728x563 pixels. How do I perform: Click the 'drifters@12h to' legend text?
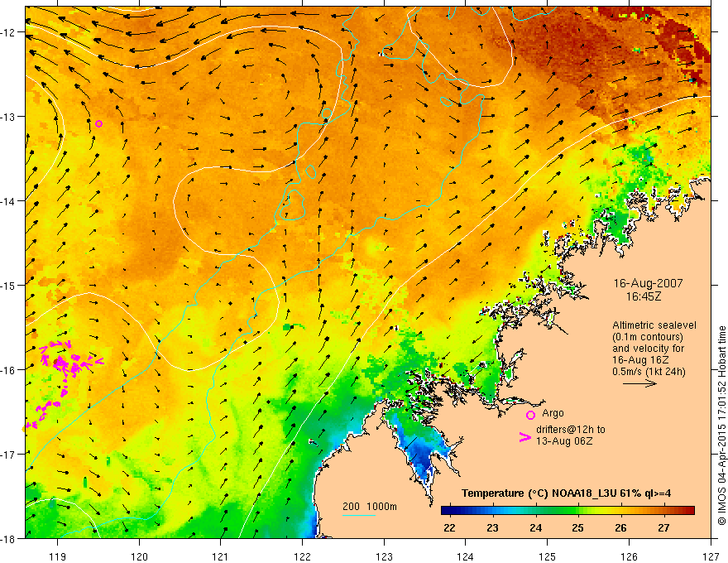coord(571,429)
